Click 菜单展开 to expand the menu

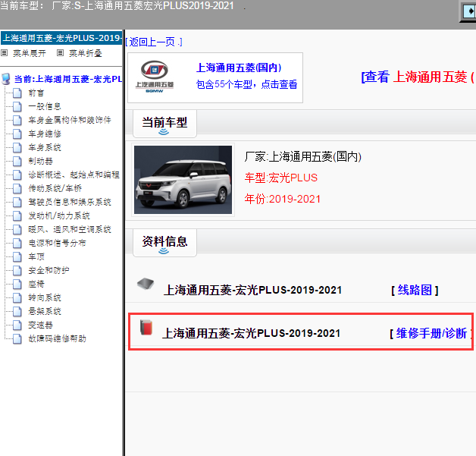30,53
